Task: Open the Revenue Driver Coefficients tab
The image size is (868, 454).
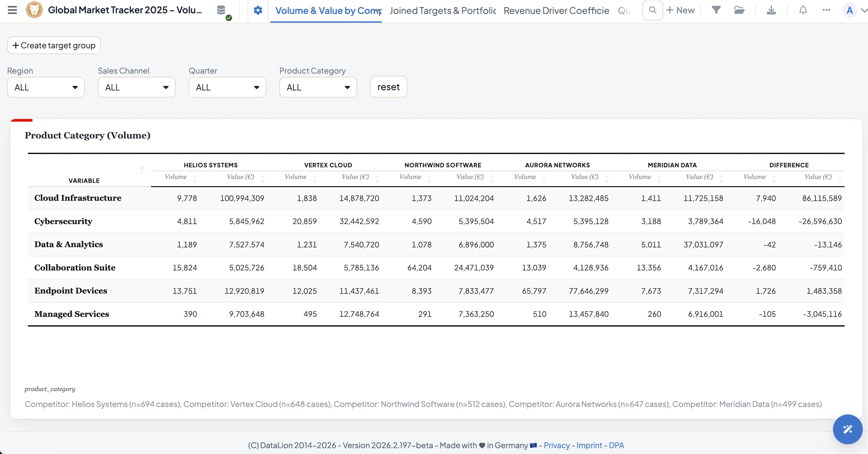Action: pos(556,11)
